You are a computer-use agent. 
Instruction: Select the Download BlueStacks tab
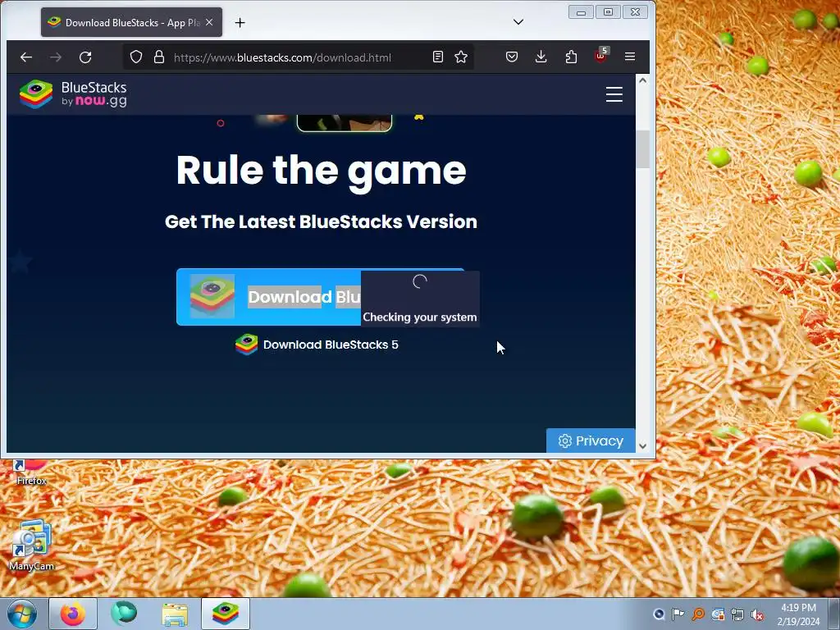tap(132, 22)
